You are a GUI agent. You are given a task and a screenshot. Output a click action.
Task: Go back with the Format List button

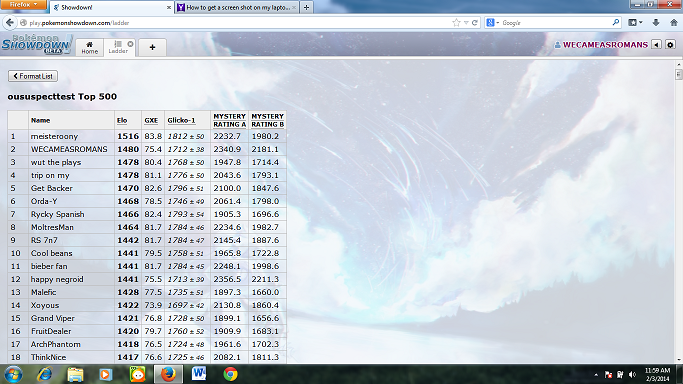[33, 76]
